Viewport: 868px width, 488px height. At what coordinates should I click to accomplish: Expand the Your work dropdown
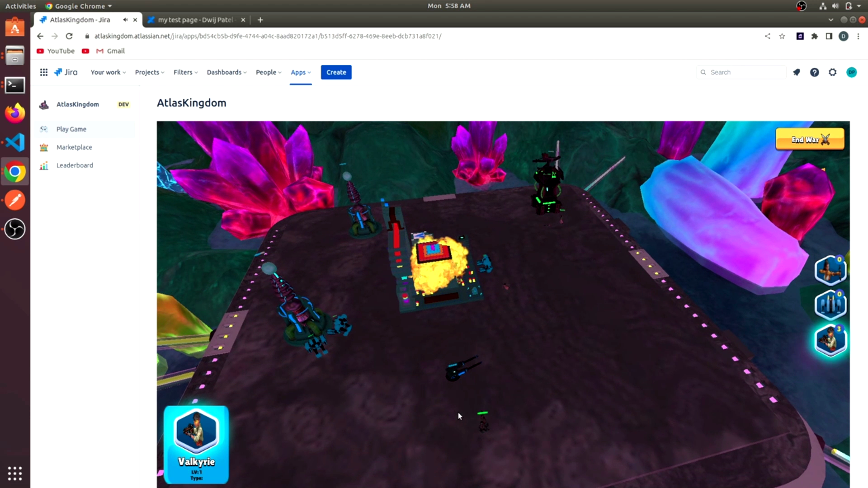(x=108, y=72)
